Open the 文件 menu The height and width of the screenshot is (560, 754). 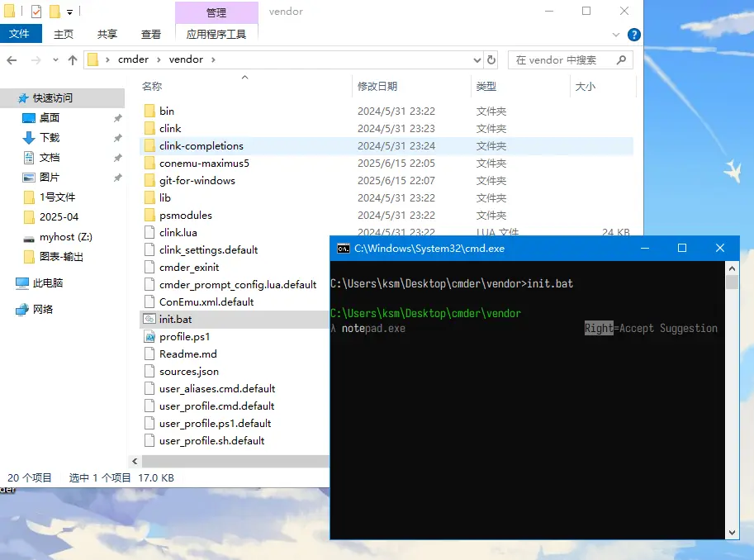(19, 34)
